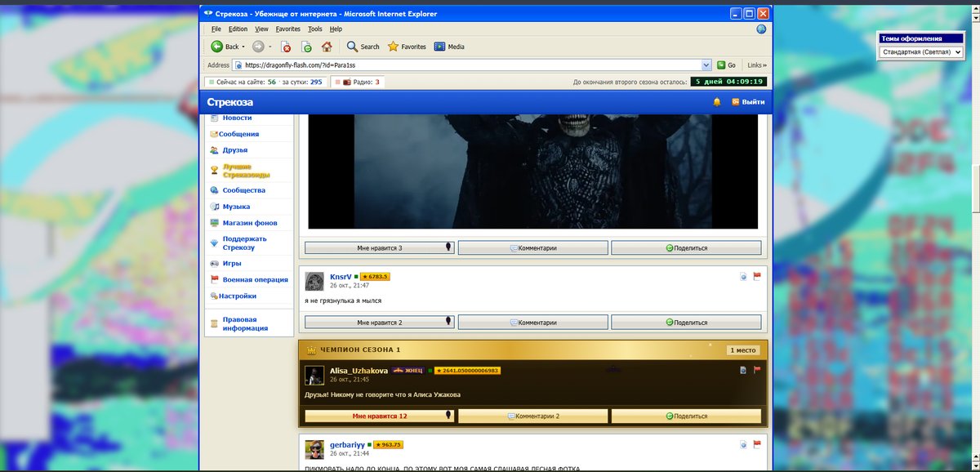Open the Tools menu
Image resolution: width=980 pixels, height=472 pixels.
click(315, 29)
